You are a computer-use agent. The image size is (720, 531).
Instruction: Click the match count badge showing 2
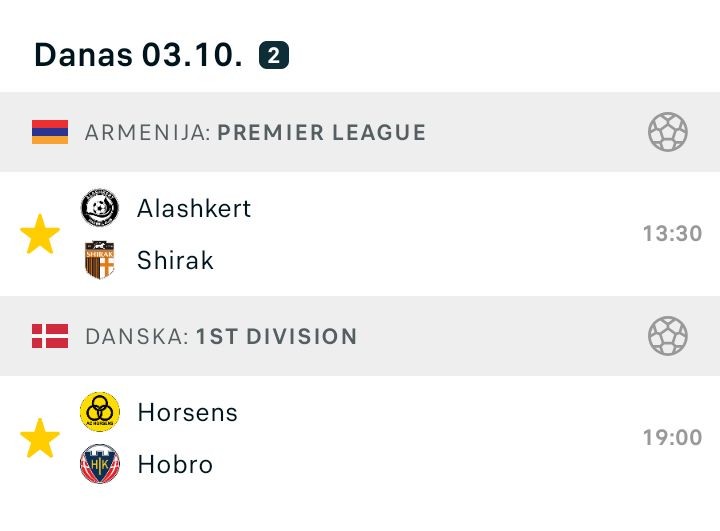tap(274, 55)
